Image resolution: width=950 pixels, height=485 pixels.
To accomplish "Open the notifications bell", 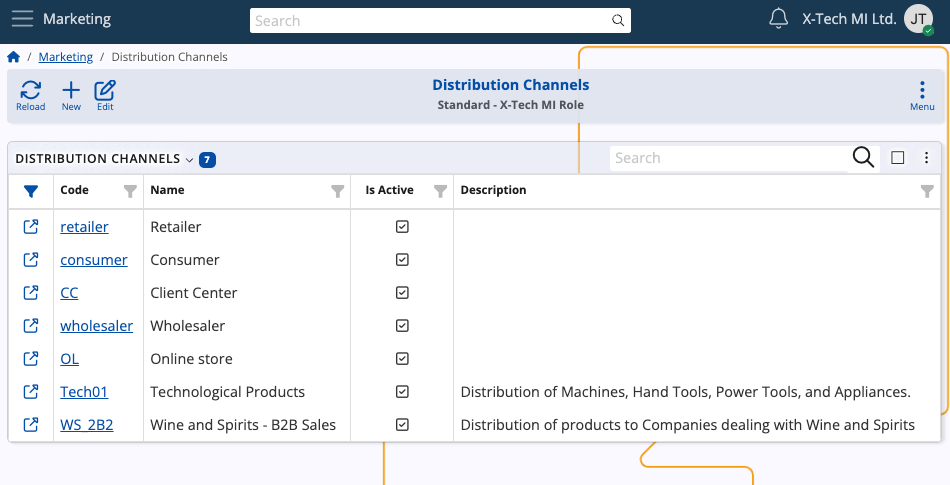I will coord(779,19).
